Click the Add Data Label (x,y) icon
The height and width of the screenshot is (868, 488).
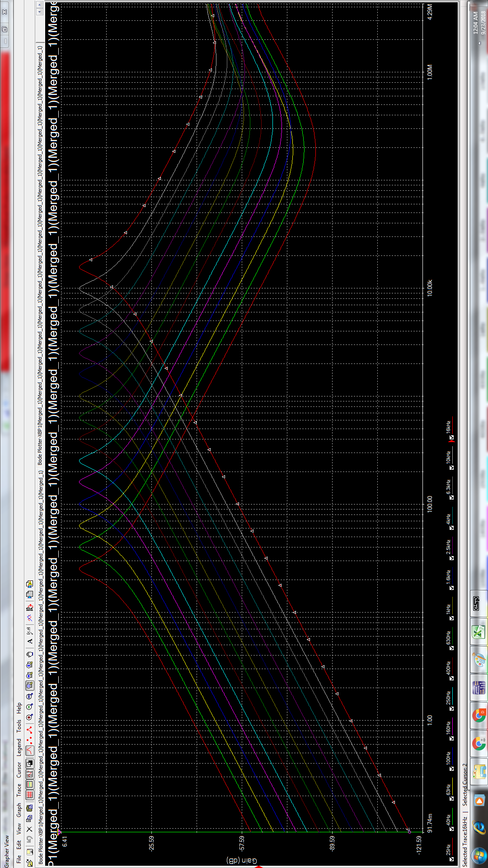(29, 631)
